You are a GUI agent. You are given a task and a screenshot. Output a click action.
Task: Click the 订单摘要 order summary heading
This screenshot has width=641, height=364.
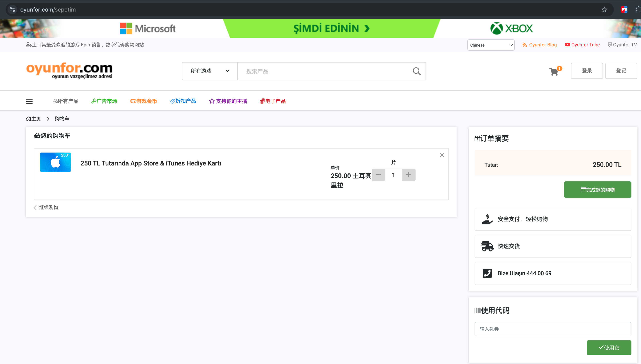pyautogui.click(x=491, y=139)
